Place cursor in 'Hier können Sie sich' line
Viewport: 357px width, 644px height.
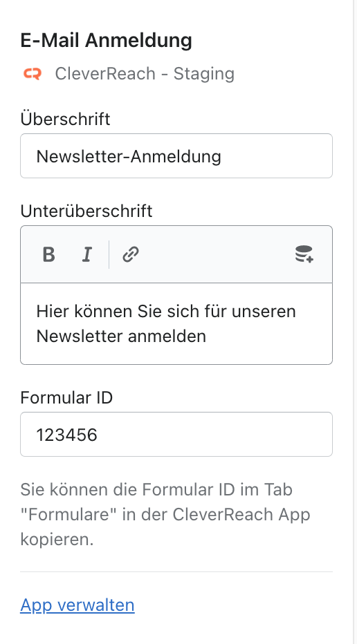[x=166, y=311]
